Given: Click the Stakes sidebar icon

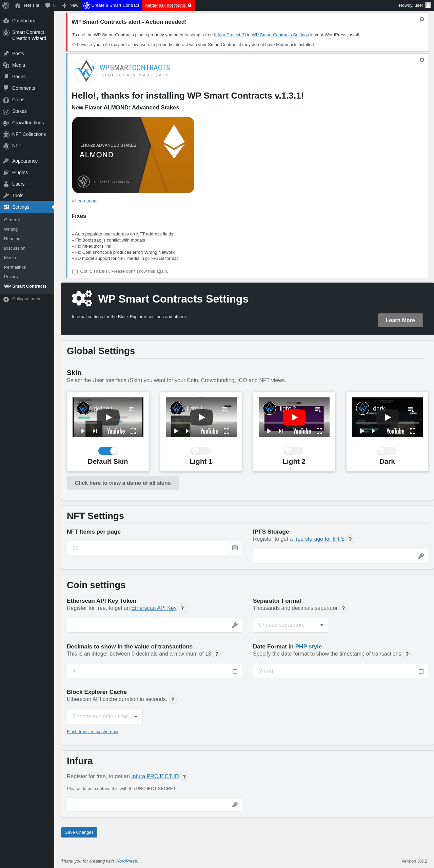Looking at the screenshot, I should [6, 111].
